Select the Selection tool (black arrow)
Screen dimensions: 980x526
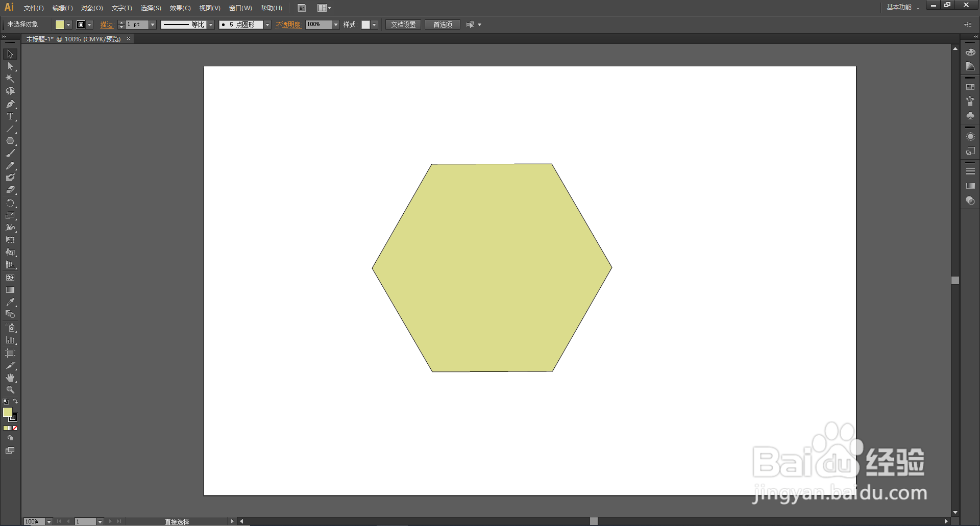pos(10,54)
